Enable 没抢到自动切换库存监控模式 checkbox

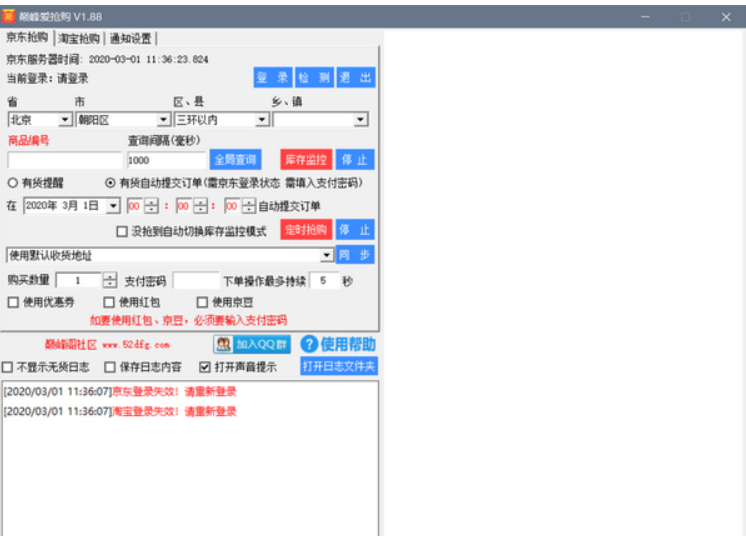click(x=122, y=232)
